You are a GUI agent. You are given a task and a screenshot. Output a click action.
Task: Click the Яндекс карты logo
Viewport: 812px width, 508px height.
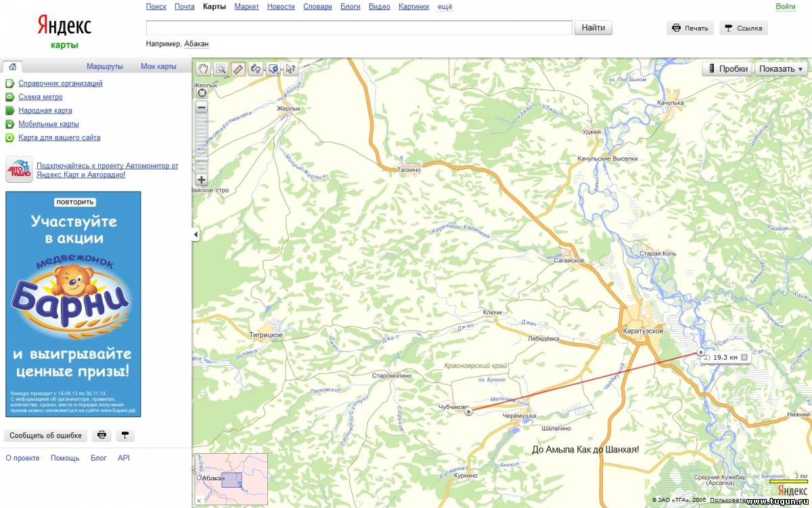coord(64,32)
